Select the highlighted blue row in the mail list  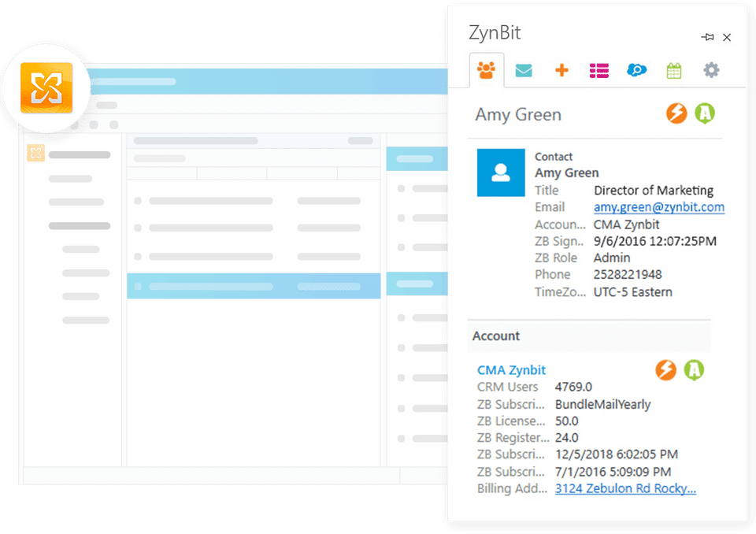tap(254, 286)
